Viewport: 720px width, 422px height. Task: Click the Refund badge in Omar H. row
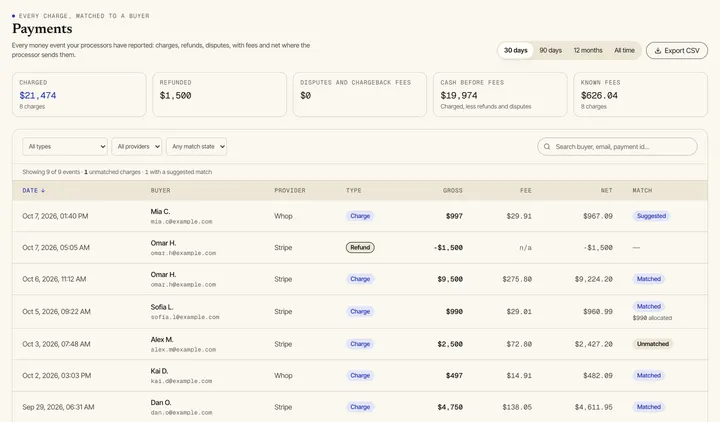(x=360, y=248)
